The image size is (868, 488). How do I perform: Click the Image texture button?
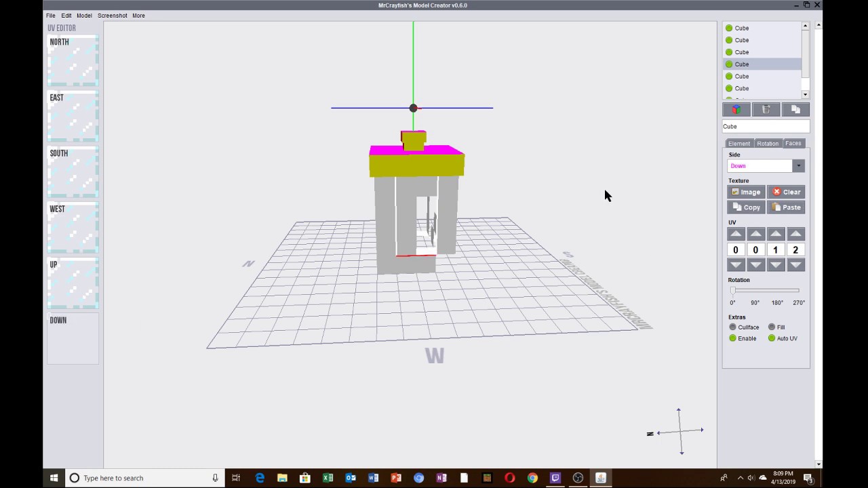(746, 192)
